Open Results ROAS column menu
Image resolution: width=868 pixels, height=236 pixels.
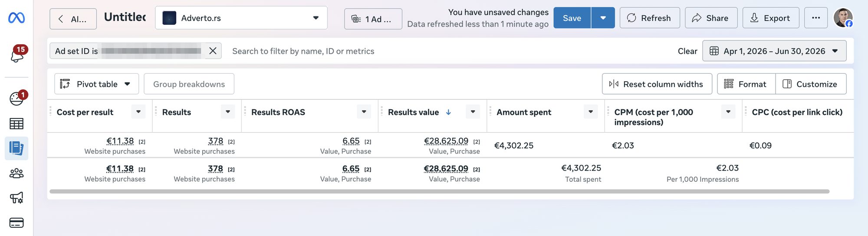[x=364, y=111]
